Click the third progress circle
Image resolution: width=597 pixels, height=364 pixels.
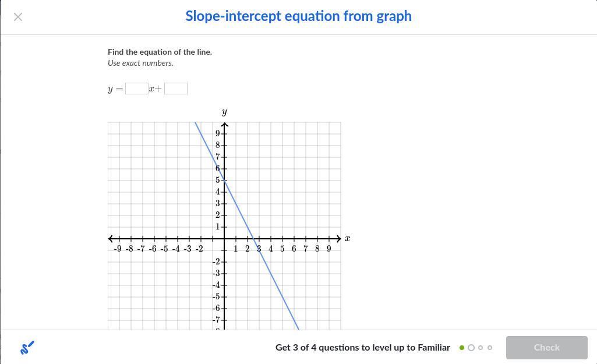[x=481, y=348]
